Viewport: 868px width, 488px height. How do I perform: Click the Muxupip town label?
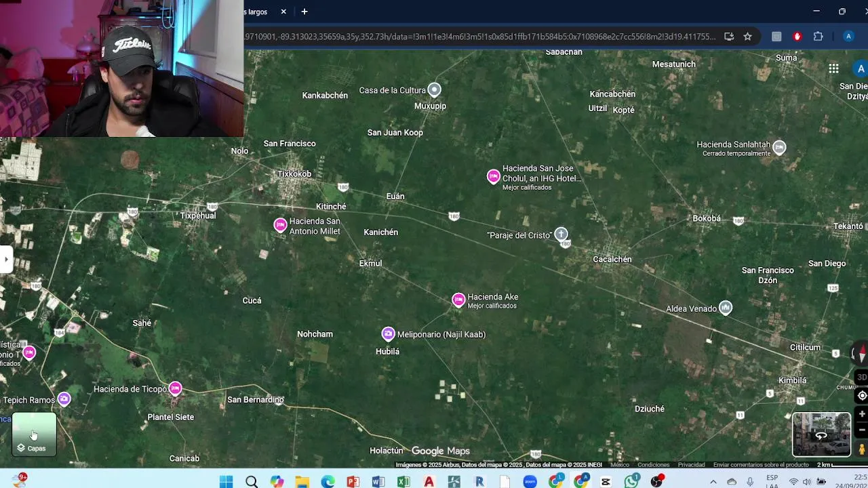tap(431, 106)
